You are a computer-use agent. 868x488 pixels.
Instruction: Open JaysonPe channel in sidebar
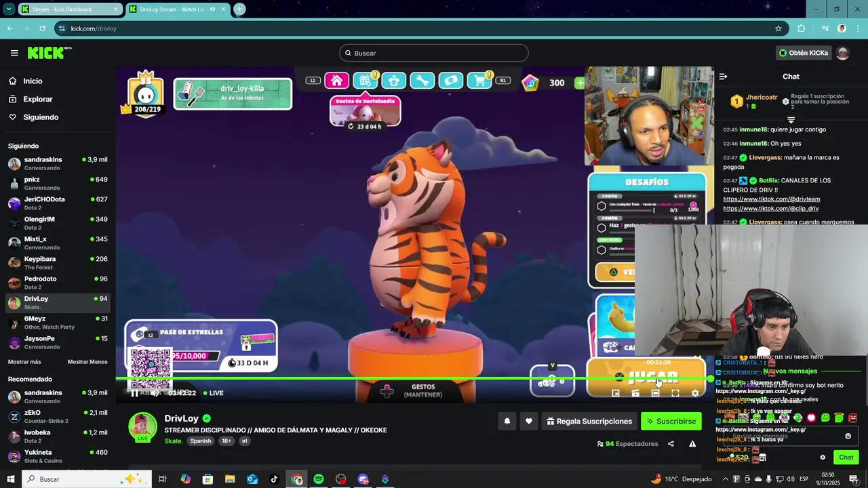pyautogui.click(x=57, y=342)
